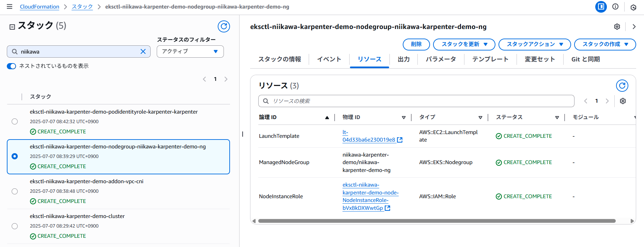Click LaunchTemplate CREATE_COMPLETE status
This screenshot has width=644, height=247.
point(524,136)
